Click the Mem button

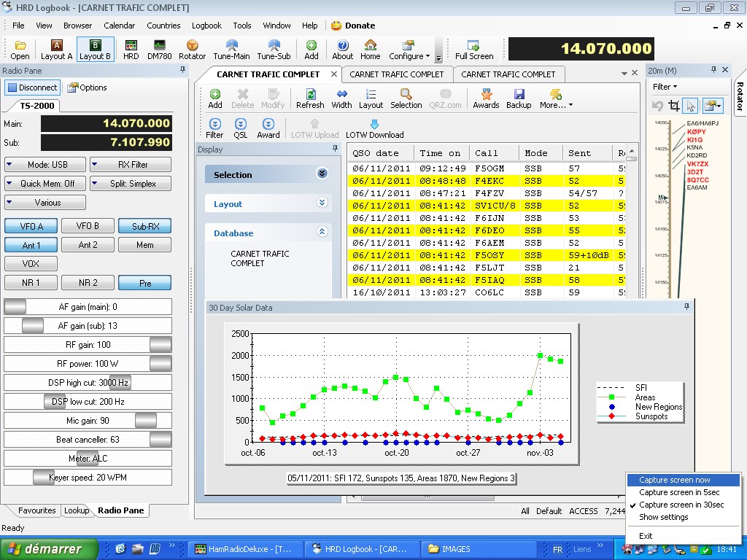(145, 245)
